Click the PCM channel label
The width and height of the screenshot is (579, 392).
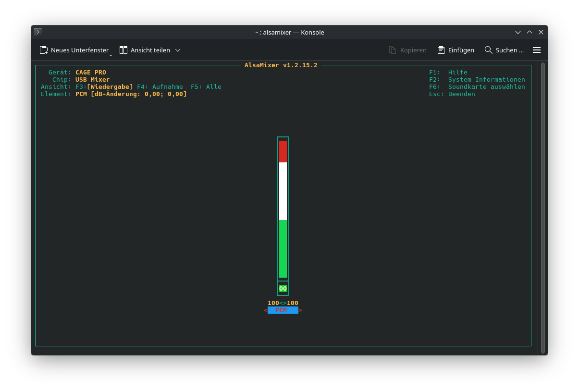click(283, 310)
